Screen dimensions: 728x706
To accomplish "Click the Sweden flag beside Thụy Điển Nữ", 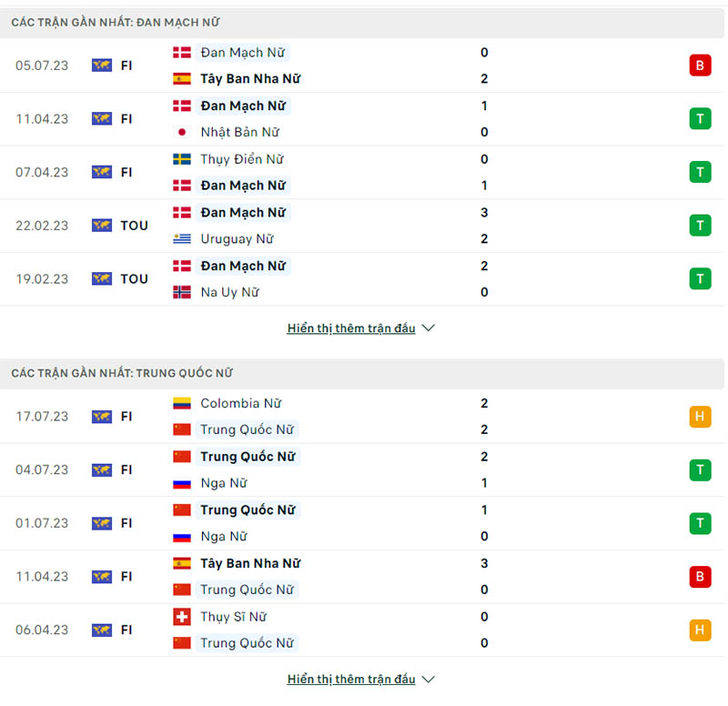I will click(182, 159).
